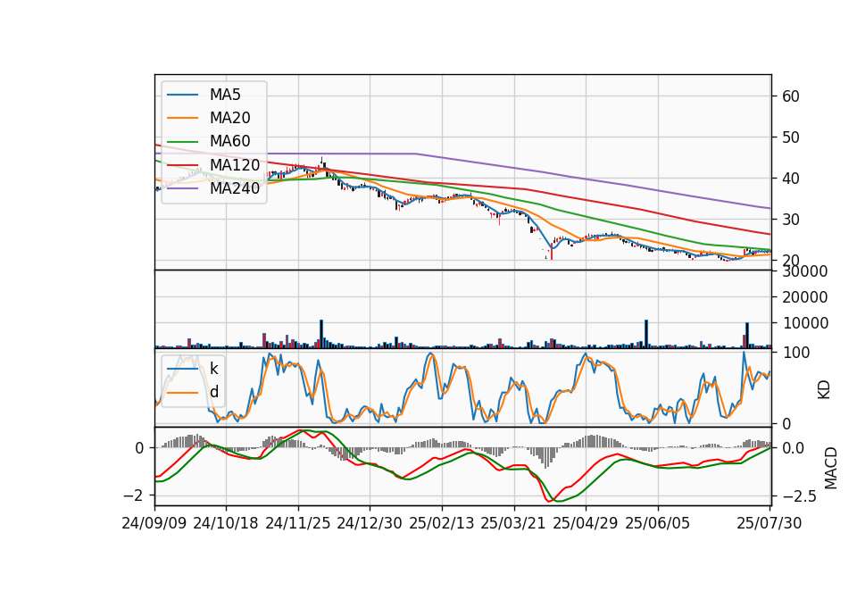Screen dimensions: 857x616
Task: Click the MA60 legend label
Action: [229, 142]
